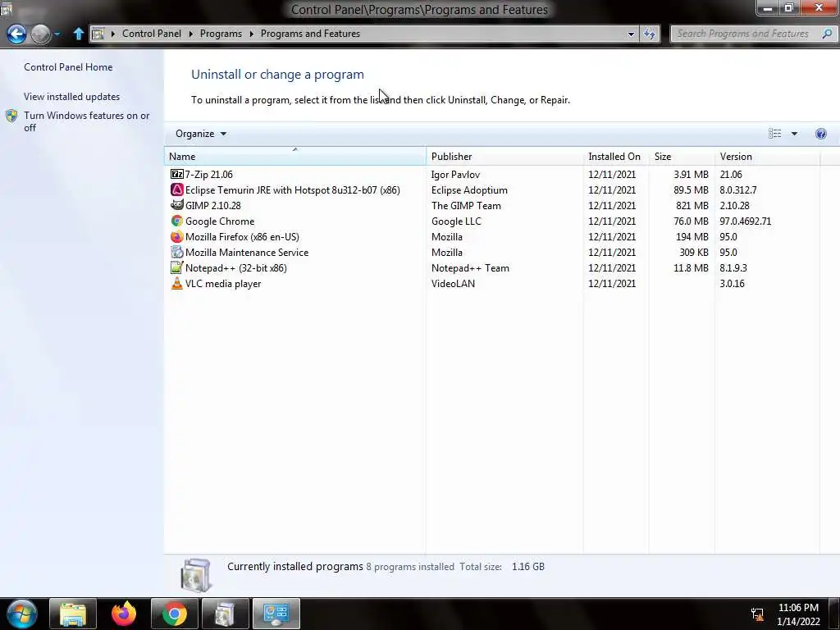Open the Organize dropdown menu

tap(200, 134)
